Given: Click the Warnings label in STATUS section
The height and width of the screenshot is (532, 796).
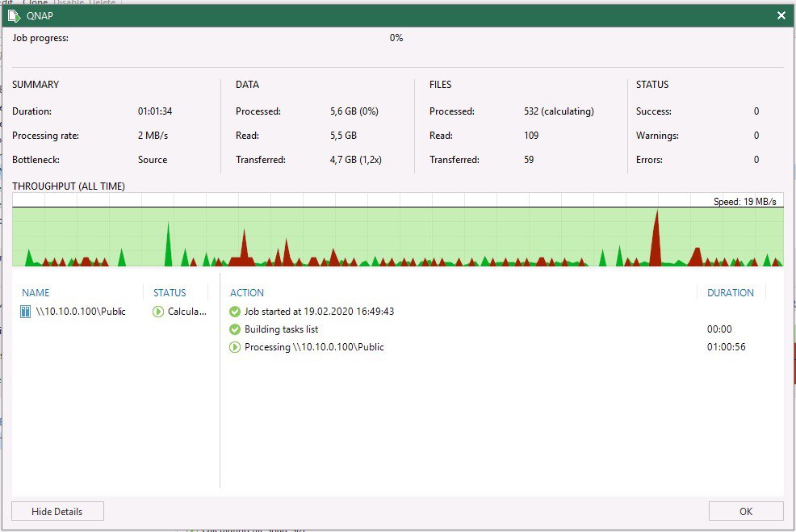Looking at the screenshot, I should tap(657, 136).
